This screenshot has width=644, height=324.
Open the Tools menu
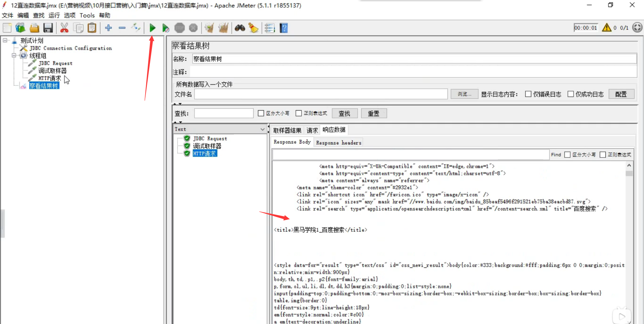pyautogui.click(x=87, y=15)
